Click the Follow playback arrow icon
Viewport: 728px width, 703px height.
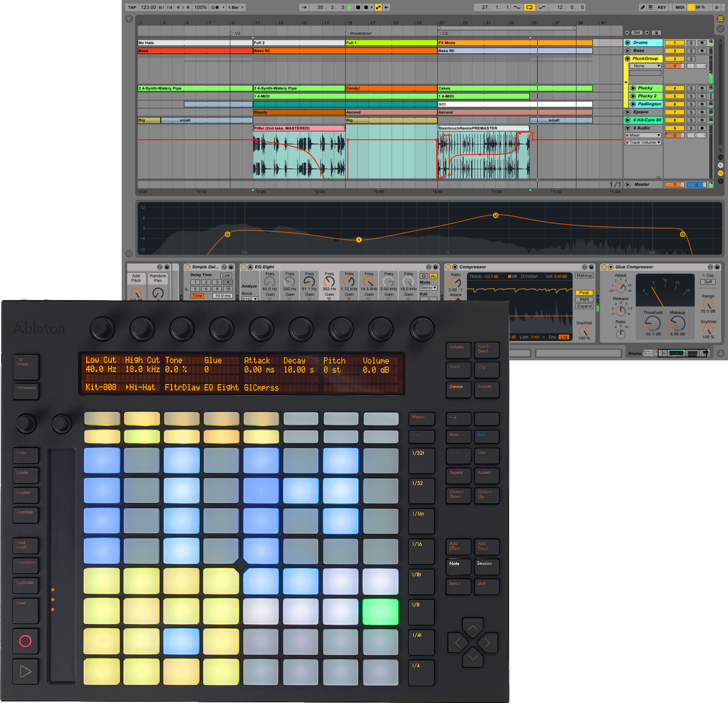304,8
